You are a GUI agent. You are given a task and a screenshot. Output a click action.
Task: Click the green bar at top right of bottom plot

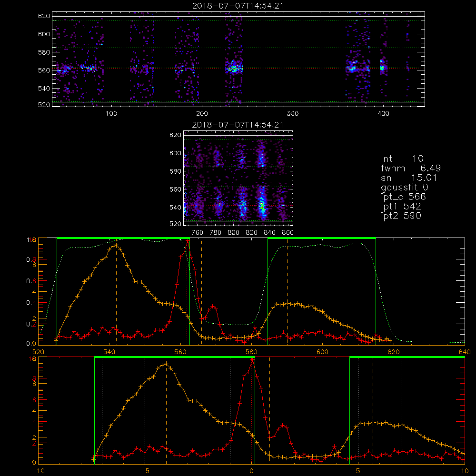(407, 357)
